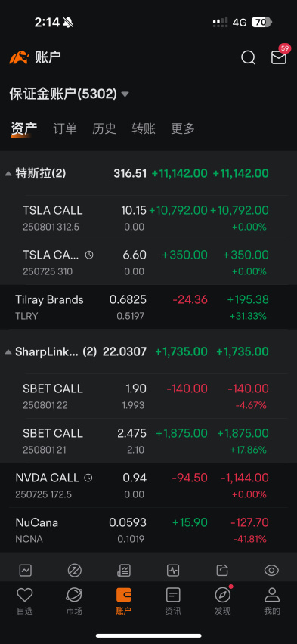Open the mail inbox with 59 badge
Image resolution: width=297 pixels, height=644 pixels.
280,57
